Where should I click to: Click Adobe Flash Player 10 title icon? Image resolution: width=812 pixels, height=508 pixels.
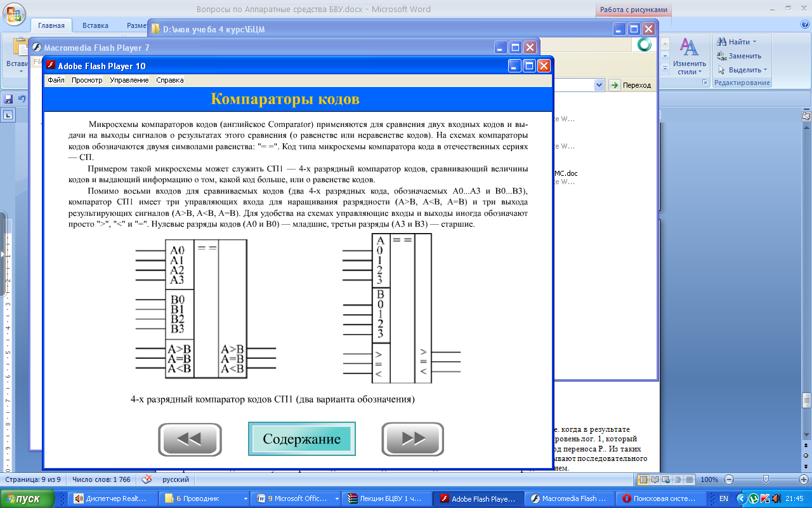point(50,65)
